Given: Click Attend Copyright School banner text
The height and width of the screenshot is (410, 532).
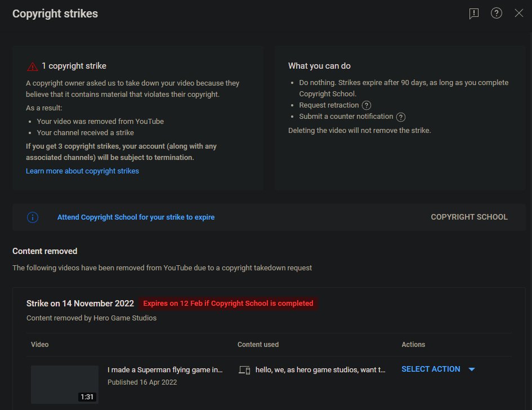Looking at the screenshot, I should coord(136,217).
